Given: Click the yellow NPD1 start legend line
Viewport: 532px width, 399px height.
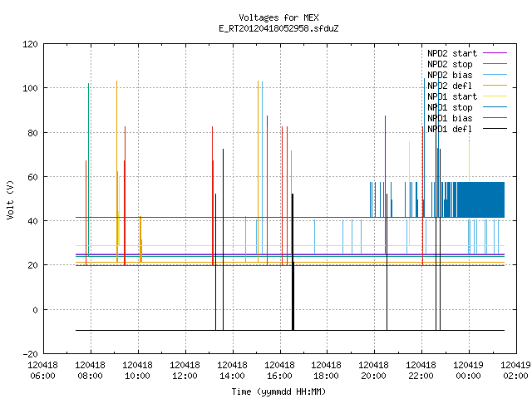Looking at the screenshot, I should tap(495, 96).
